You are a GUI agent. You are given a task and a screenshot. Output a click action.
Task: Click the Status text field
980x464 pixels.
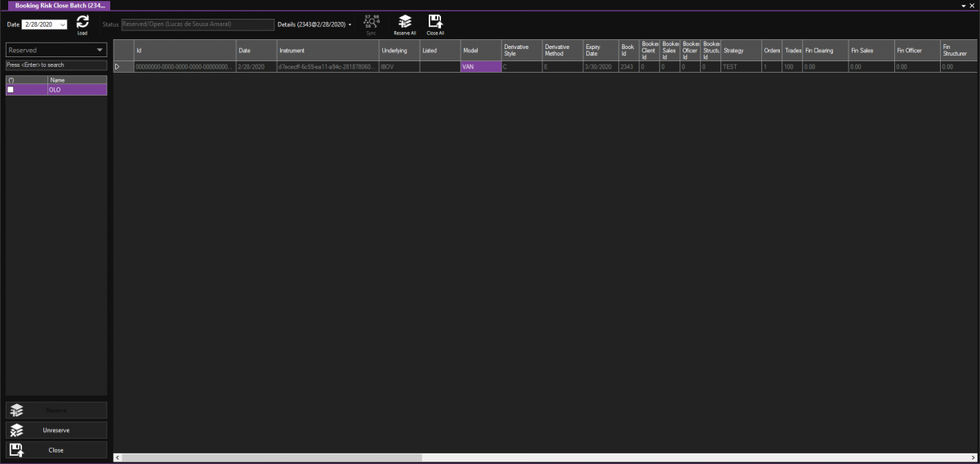tap(198, 25)
